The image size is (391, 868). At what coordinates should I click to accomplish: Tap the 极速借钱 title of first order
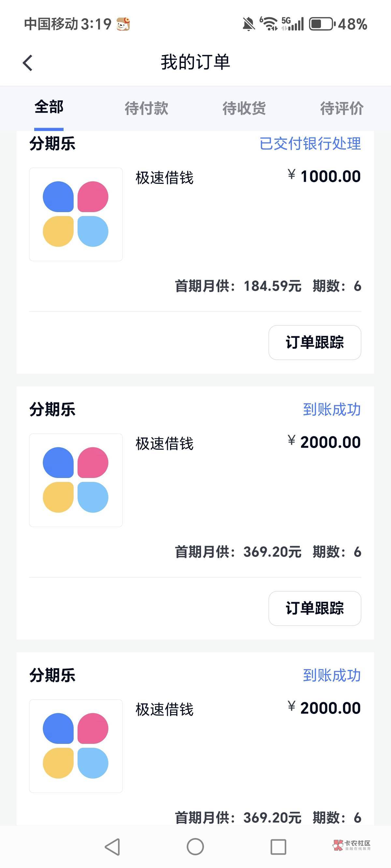coord(165,178)
